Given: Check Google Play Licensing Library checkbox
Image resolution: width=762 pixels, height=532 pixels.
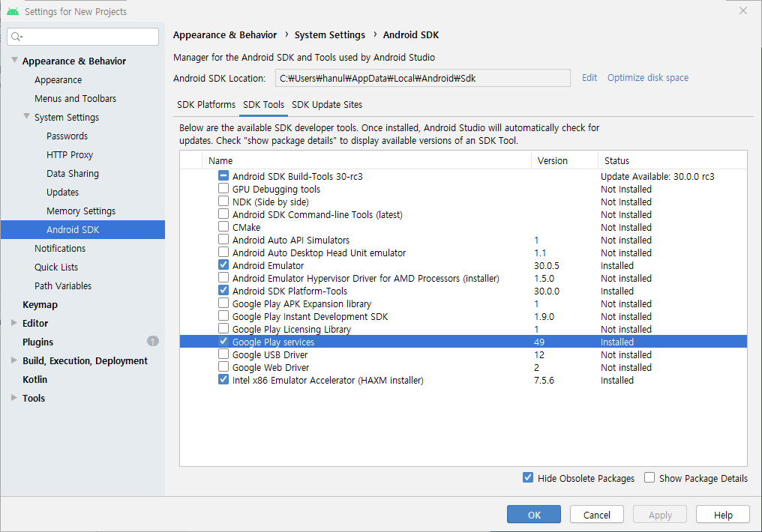Looking at the screenshot, I should [223, 329].
